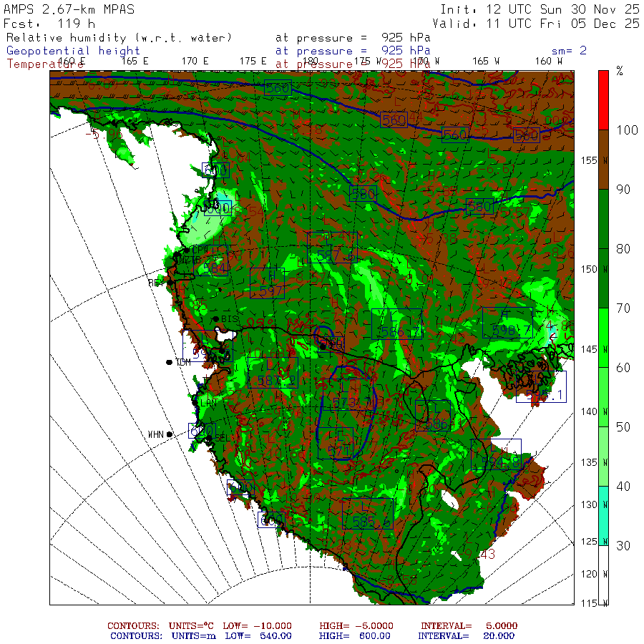The width and height of the screenshot is (644, 644).
Task: Click the boxed L 586.7 height label
Action: pos(396,323)
